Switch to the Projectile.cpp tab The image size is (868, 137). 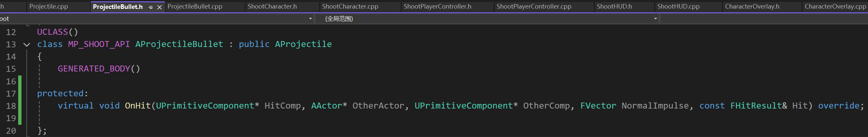[49, 6]
